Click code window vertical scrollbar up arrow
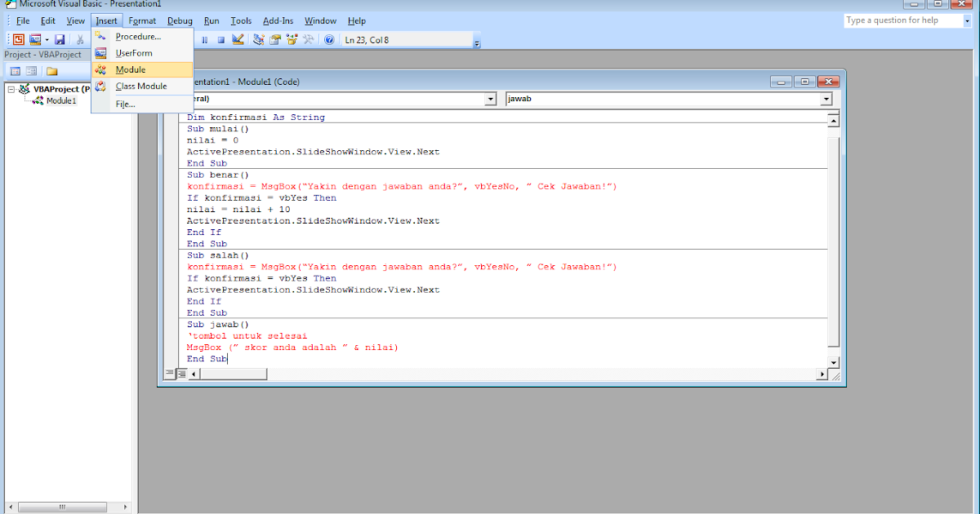This screenshot has width=980, height=514. (834, 121)
